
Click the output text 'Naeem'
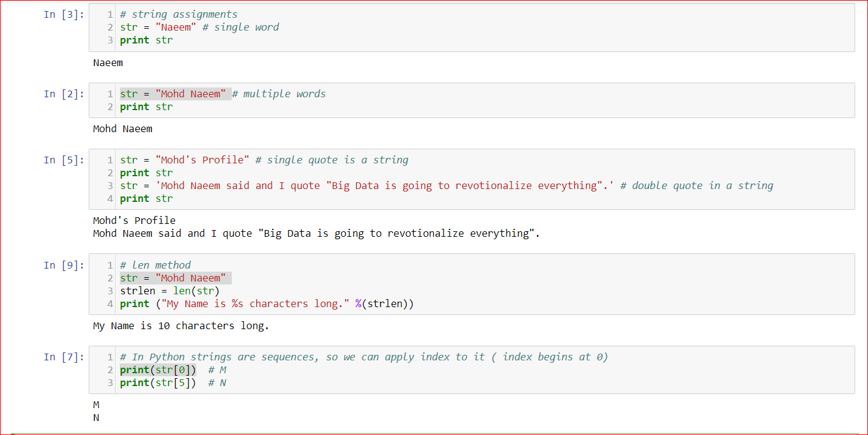[108, 62]
